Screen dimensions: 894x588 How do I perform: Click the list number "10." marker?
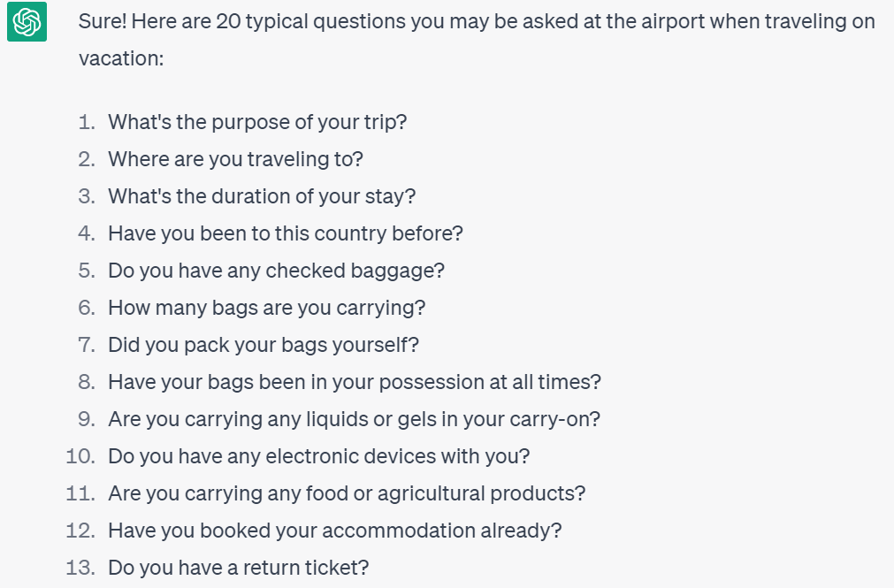[80, 456]
